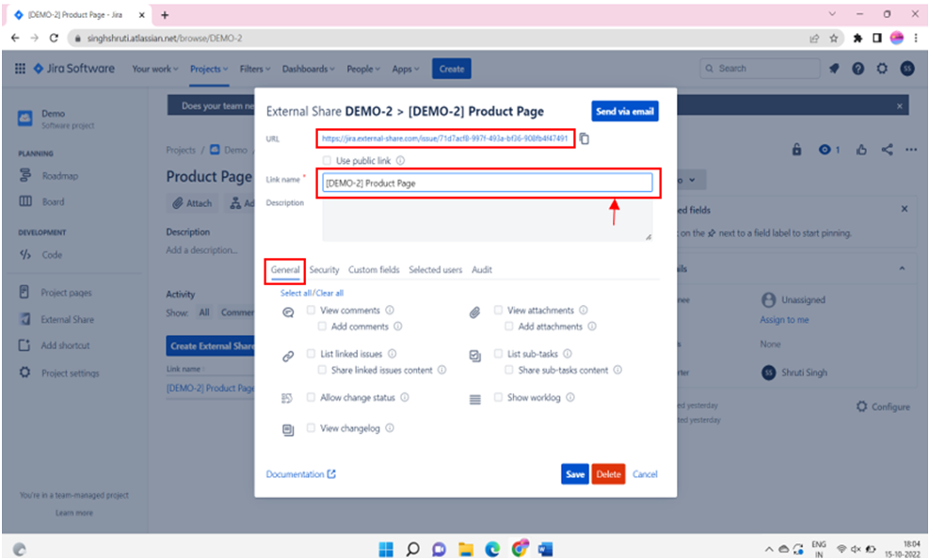Viewport: 930px width, 560px height.
Task: Switch to the General tab
Action: point(285,270)
